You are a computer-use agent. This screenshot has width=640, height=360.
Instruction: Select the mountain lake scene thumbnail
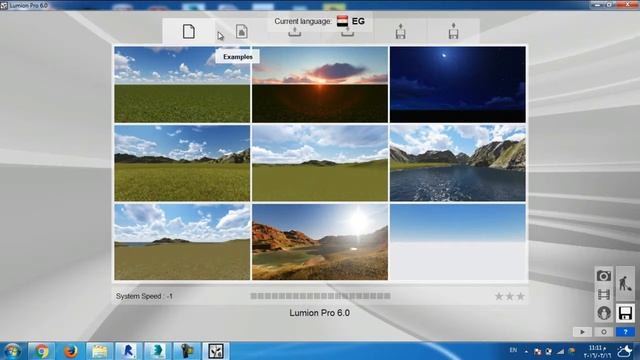pyautogui.click(x=458, y=163)
